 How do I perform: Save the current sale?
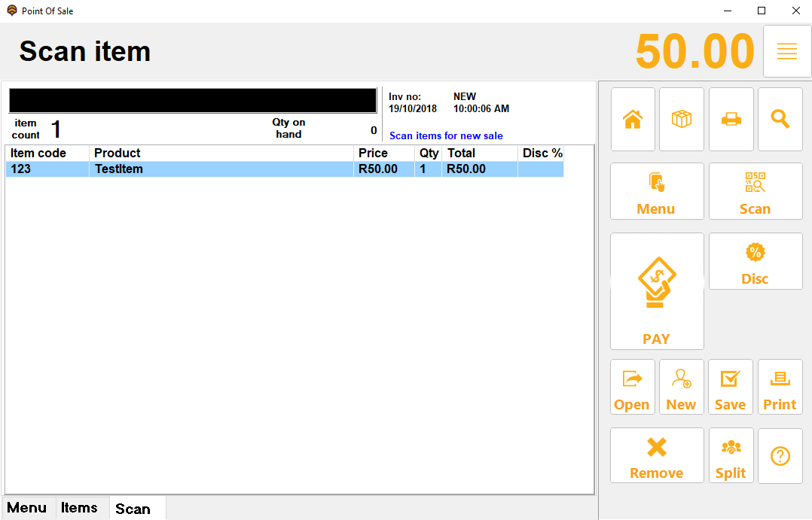pos(731,387)
